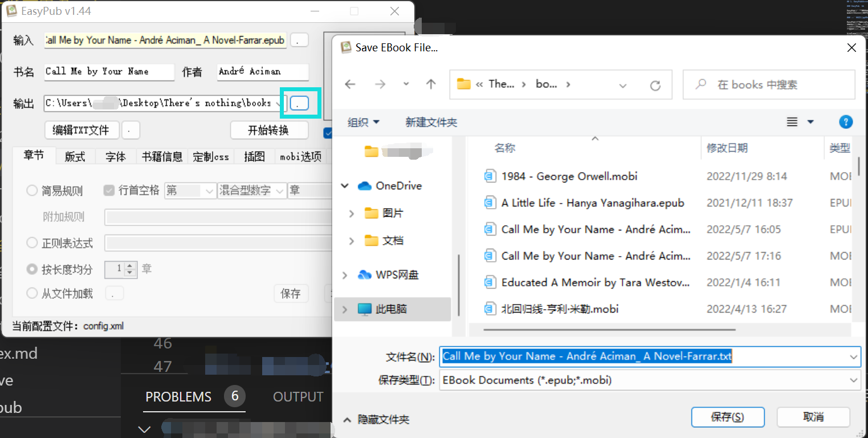Click the 编辑TXT文件 button
This screenshot has width=868, height=438.
(x=81, y=130)
